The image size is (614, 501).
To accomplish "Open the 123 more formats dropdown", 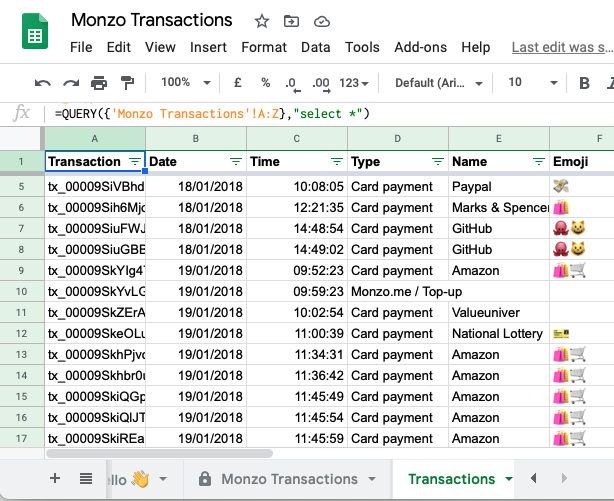I will click(354, 83).
